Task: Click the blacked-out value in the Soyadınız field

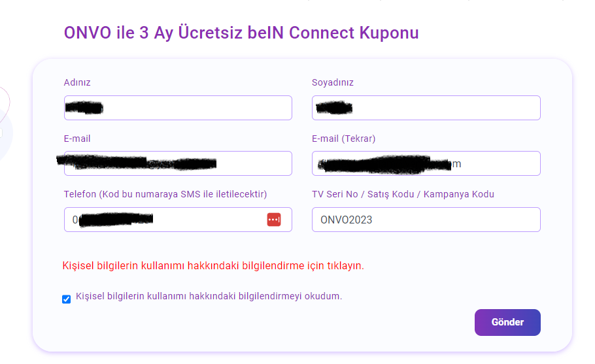Action: [x=333, y=108]
